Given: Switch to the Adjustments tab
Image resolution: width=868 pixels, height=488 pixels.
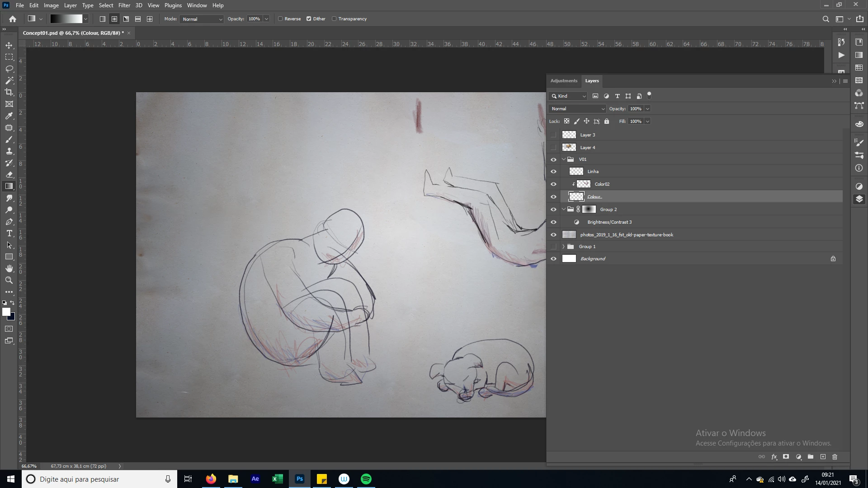Looking at the screenshot, I should click(x=563, y=81).
